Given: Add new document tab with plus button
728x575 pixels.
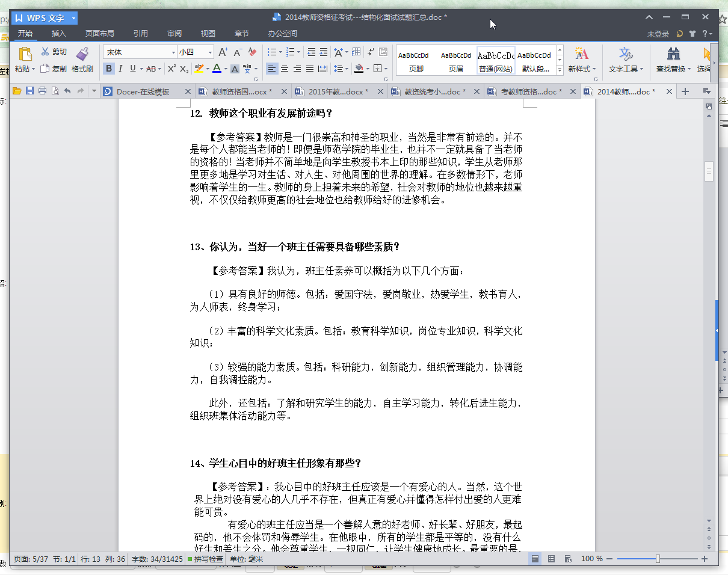Looking at the screenshot, I should pos(685,91).
